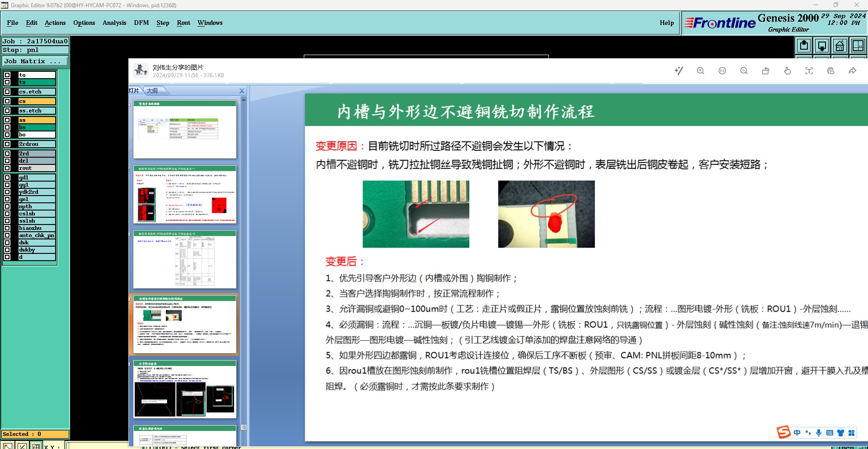Toggle checkbox for layer '2rdrou'
The image size is (868, 449).
[x=7, y=144]
